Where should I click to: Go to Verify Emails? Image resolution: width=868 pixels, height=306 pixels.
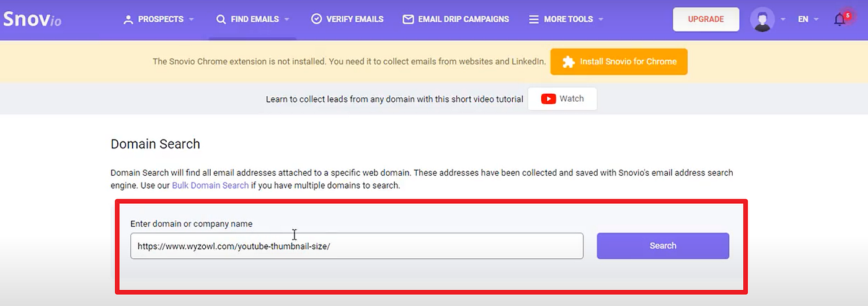click(x=347, y=19)
